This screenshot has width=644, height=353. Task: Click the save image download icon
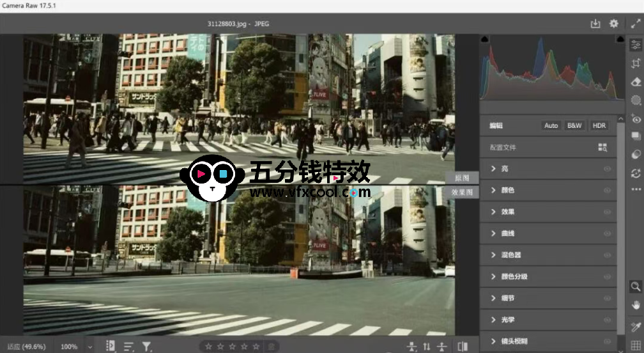click(595, 24)
